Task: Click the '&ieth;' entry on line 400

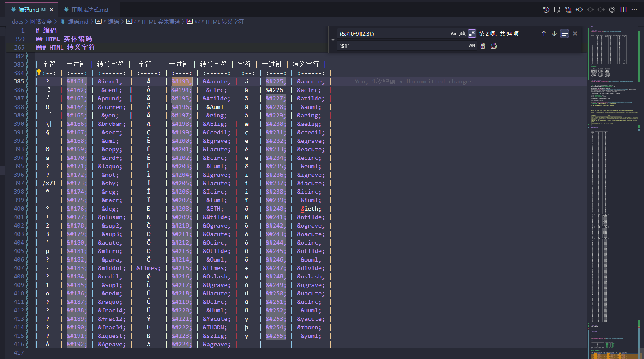Action: (x=311, y=209)
